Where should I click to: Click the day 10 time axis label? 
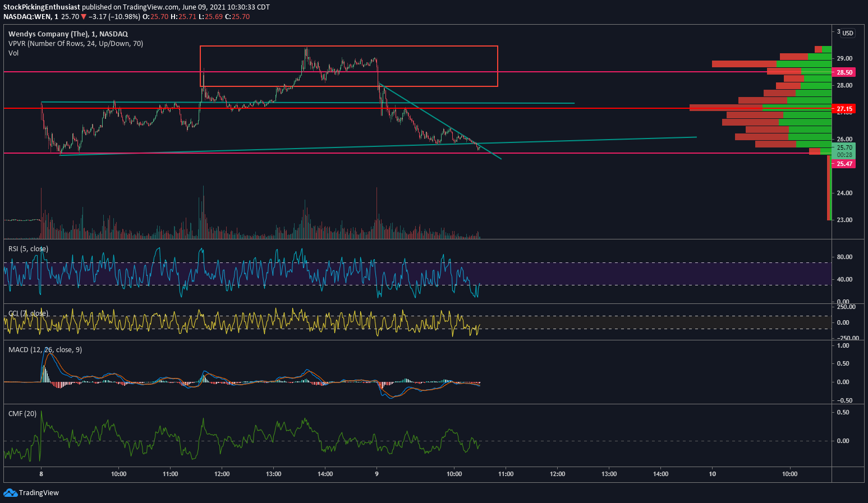click(712, 474)
